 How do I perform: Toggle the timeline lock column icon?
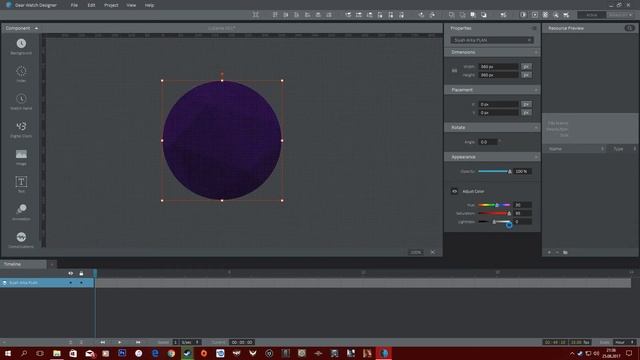[81, 273]
